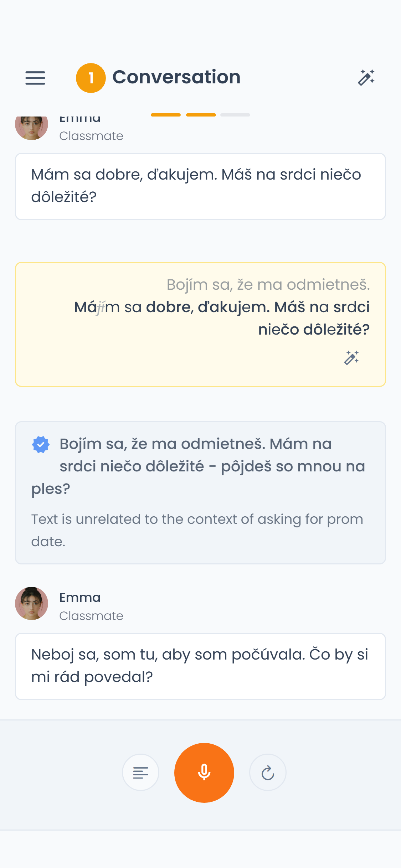Tap the blue verified checkmark badge
The height and width of the screenshot is (868, 401).
pos(41,444)
